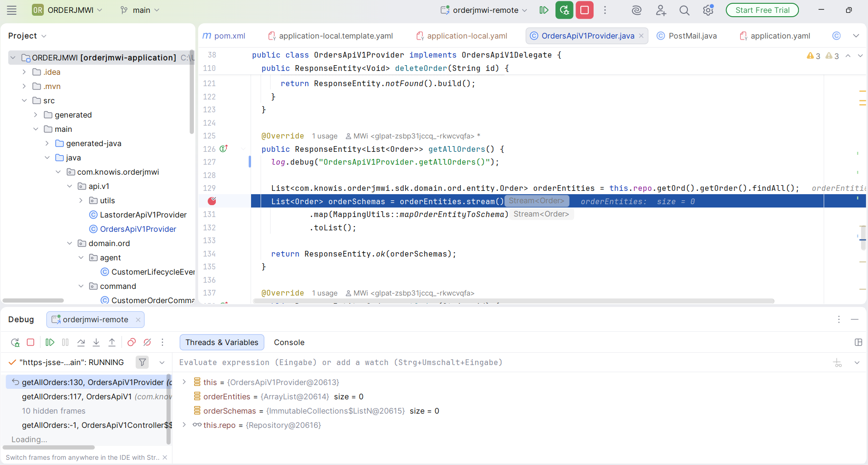Image resolution: width=868 pixels, height=465 pixels.
Task: Resume program execution in the debugger
Action: click(50, 342)
